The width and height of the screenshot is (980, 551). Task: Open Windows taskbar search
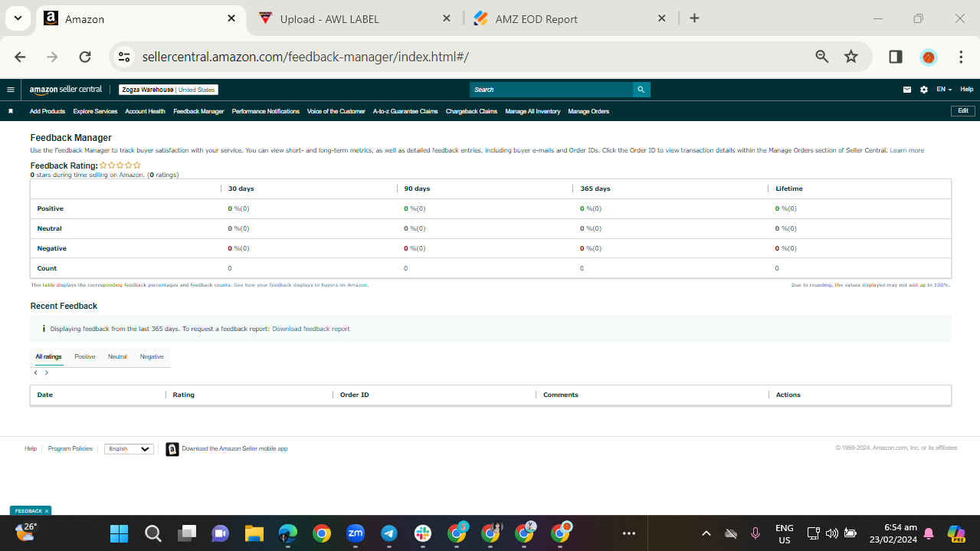tap(153, 533)
